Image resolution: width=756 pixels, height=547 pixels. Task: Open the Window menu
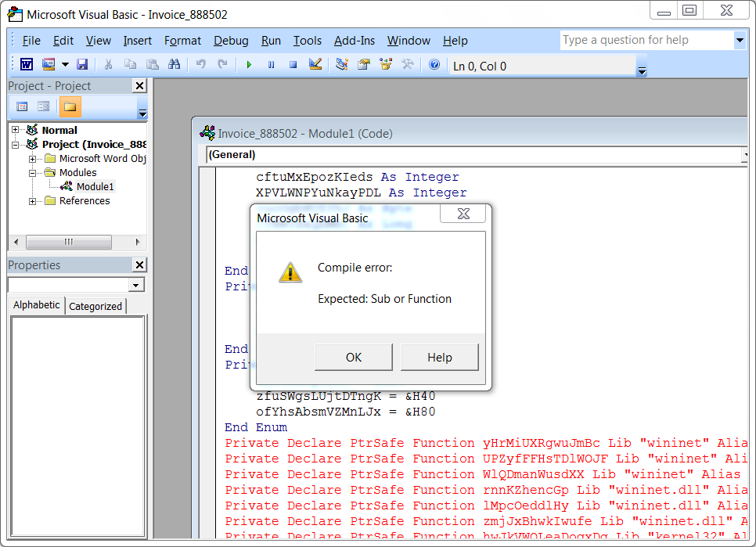point(409,41)
